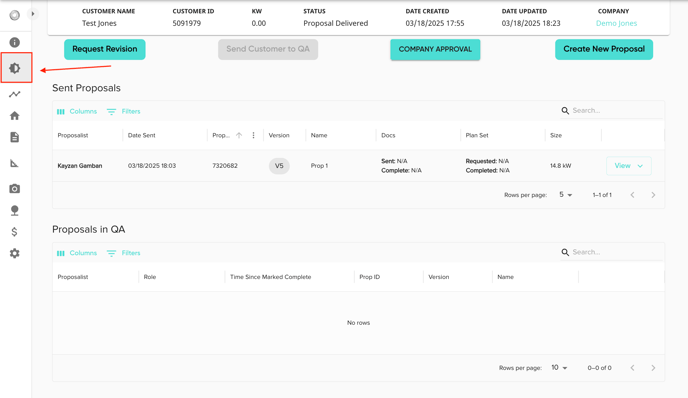The height and width of the screenshot is (398, 688).
Task: Click the V5 version chip
Action: click(x=279, y=166)
